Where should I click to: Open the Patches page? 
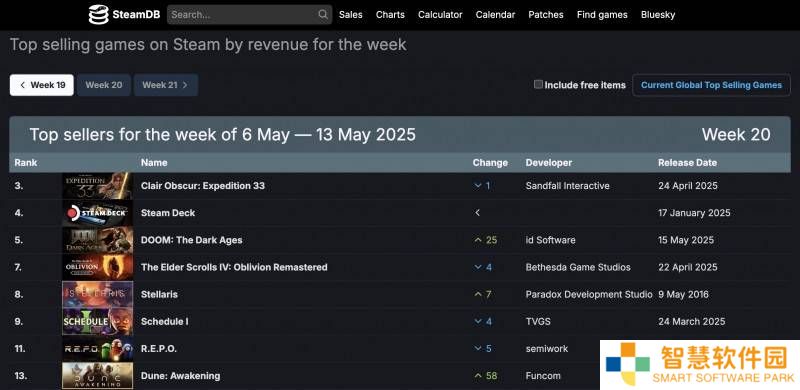[546, 15]
